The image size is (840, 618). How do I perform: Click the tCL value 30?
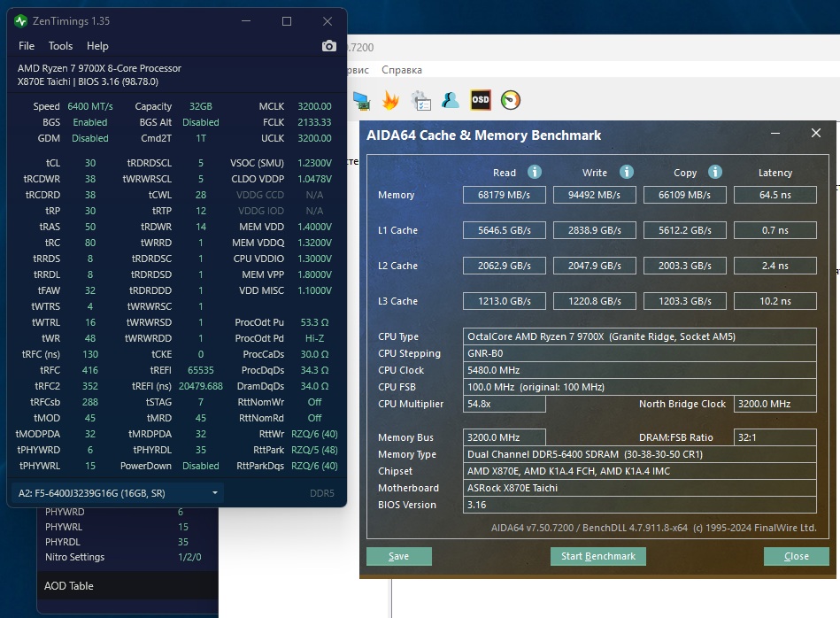pos(90,163)
